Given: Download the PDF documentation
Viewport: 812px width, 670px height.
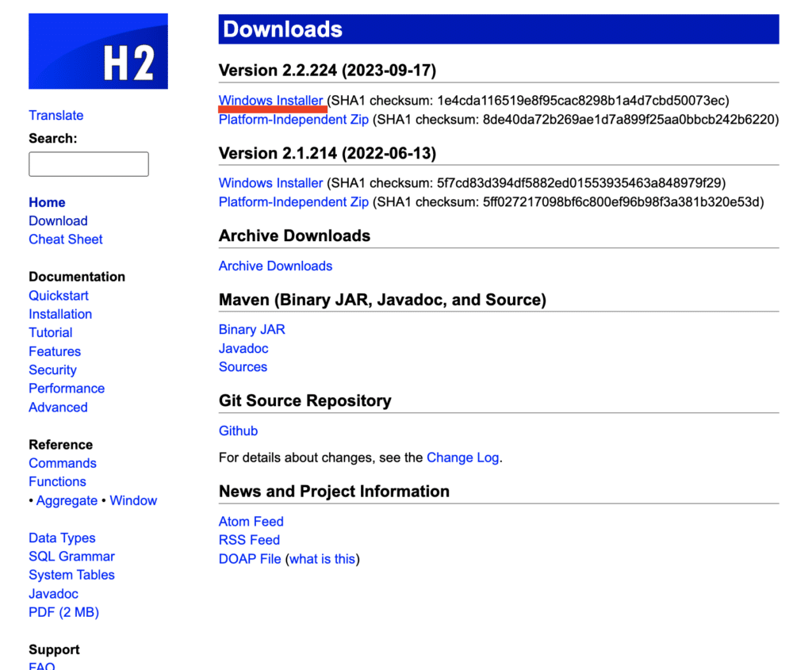Looking at the screenshot, I should pos(63,611).
